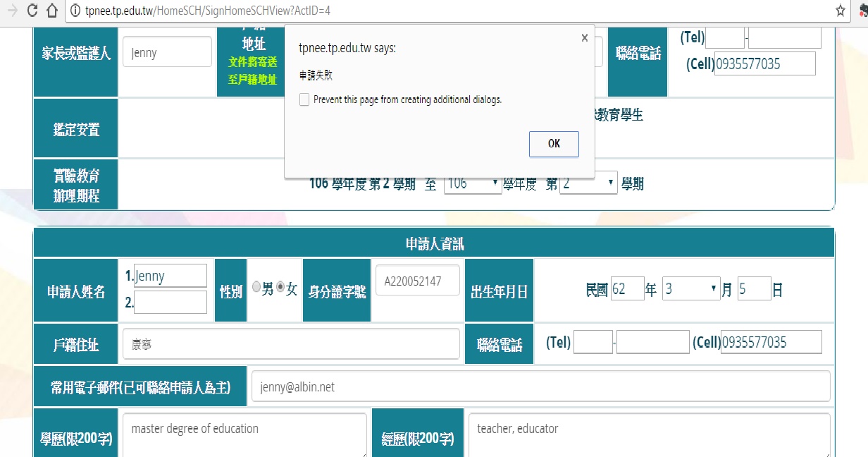Dismiss the dialog with the X
This screenshot has width=868, height=457.
(584, 37)
